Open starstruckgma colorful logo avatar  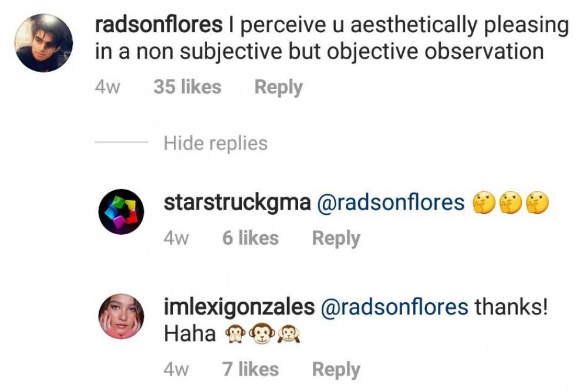pyautogui.click(x=121, y=212)
